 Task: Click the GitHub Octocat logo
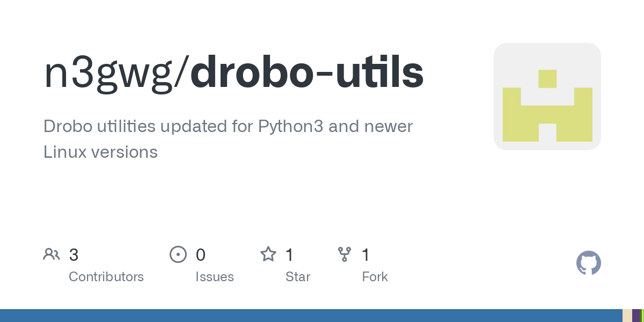(588, 263)
